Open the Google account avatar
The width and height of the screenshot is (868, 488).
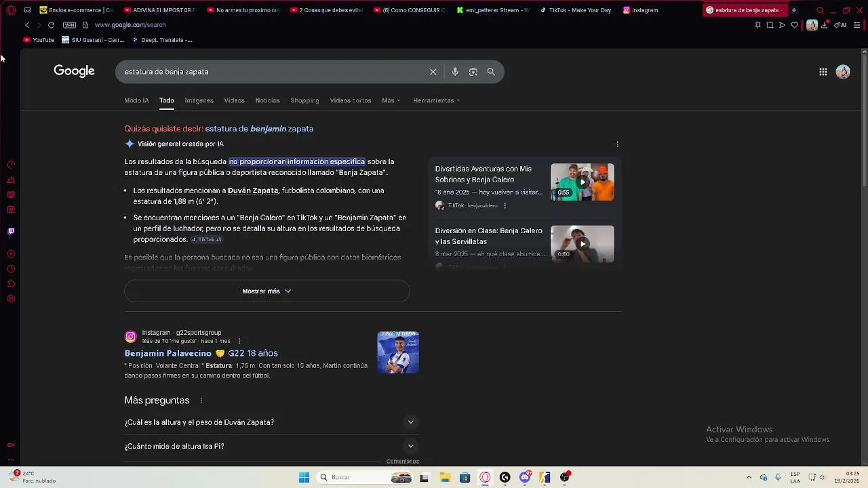pyautogui.click(x=843, y=72)
